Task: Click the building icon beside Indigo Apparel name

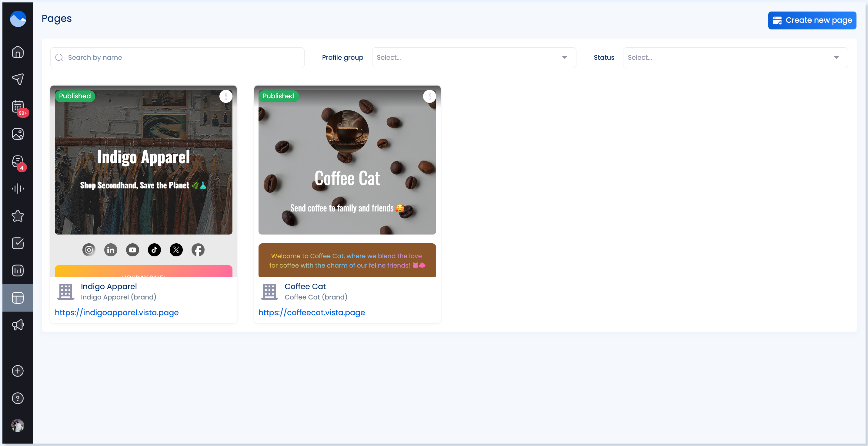Action: 66,292
